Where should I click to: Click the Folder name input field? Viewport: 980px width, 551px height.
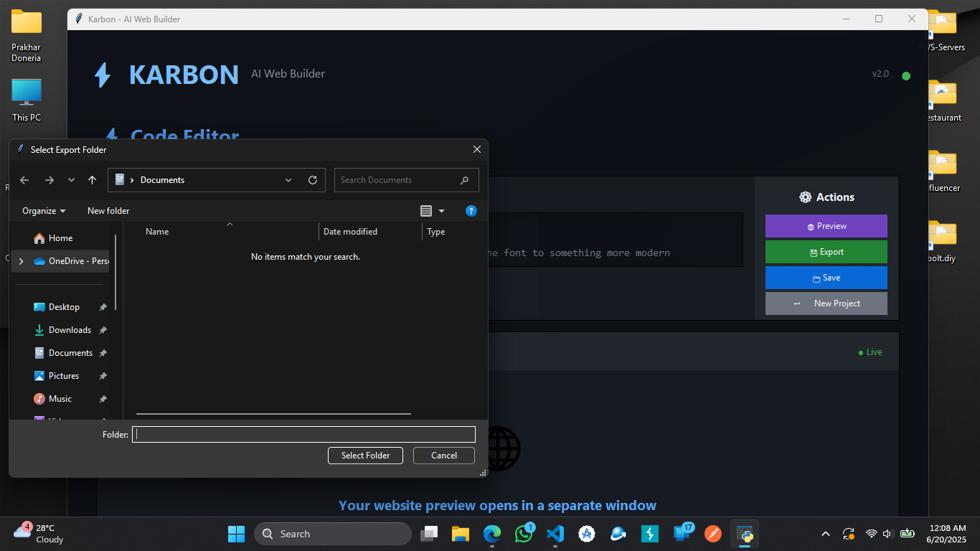(304, 434)
